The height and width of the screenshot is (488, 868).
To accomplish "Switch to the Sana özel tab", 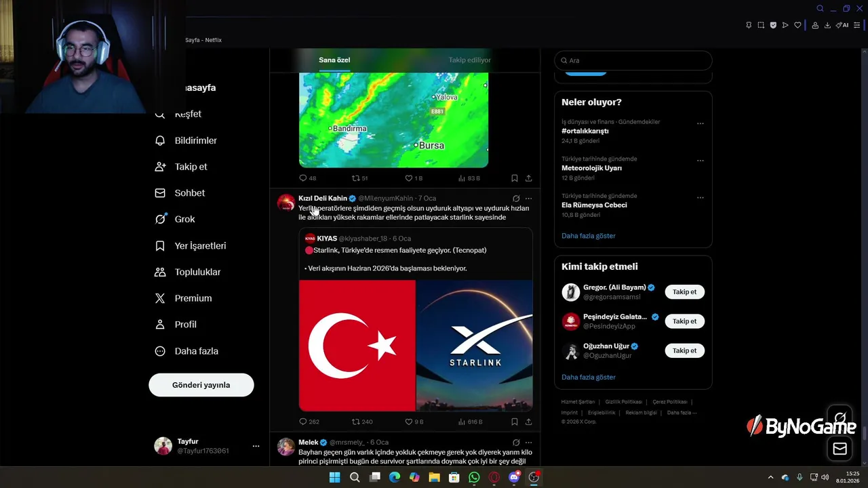I will tap(334, 60).
